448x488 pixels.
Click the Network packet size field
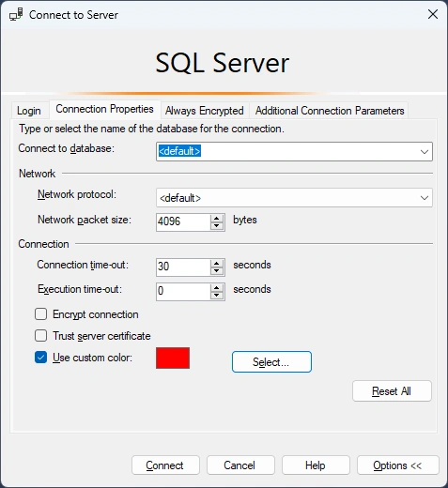point(183,222)
